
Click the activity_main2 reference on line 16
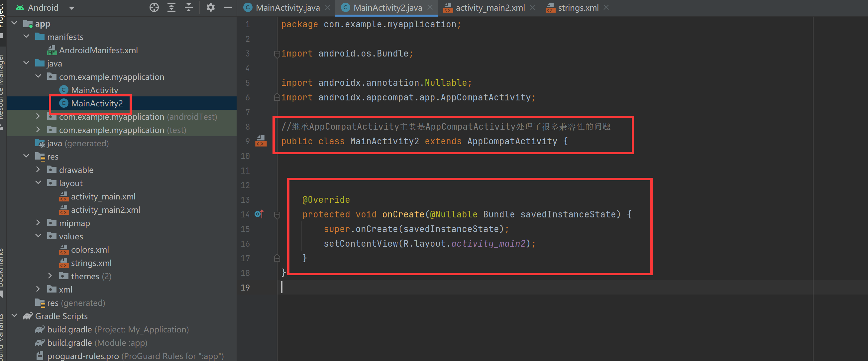488,243
